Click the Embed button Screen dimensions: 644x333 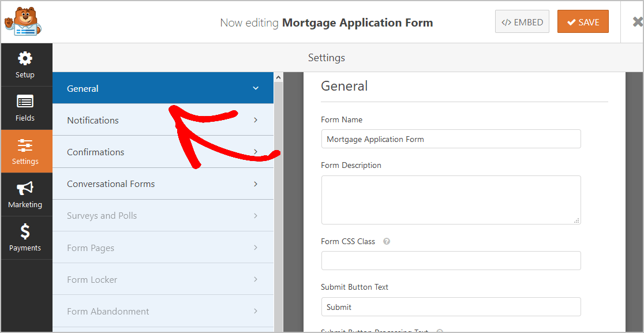(522, 21)
